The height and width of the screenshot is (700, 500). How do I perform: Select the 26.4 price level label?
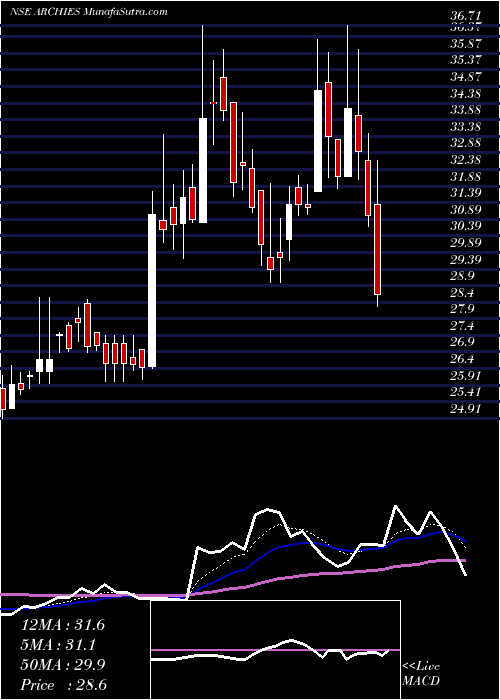pyautogui.click(x=463, y=359)
